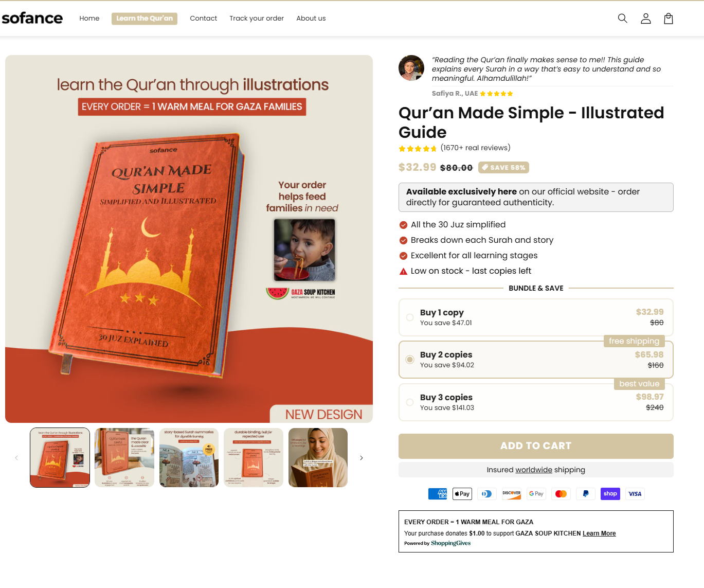
Task: Click the Visa payment icon
Action: 635,494
